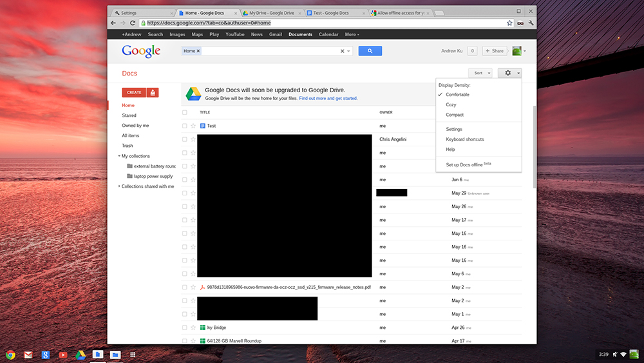Click the browser forward arrow
Screen dimensions: 644x363
click(x=123, y=23)
